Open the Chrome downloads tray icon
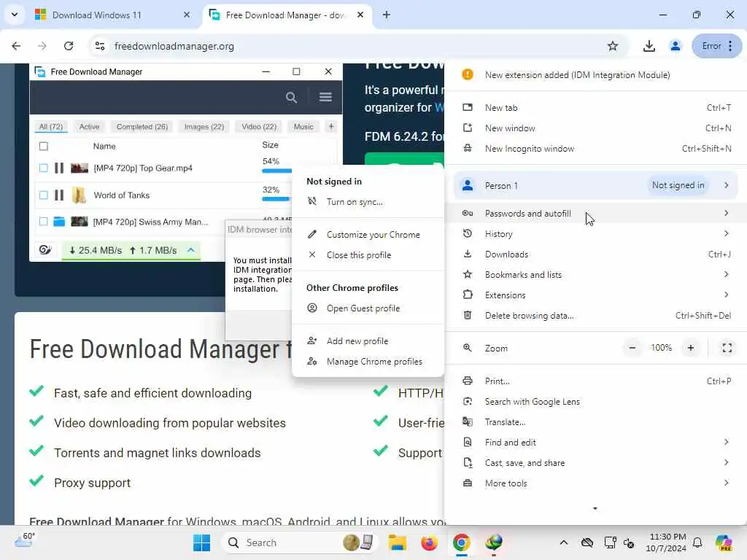This screenshot has height=560, width=747. (649, 46)
